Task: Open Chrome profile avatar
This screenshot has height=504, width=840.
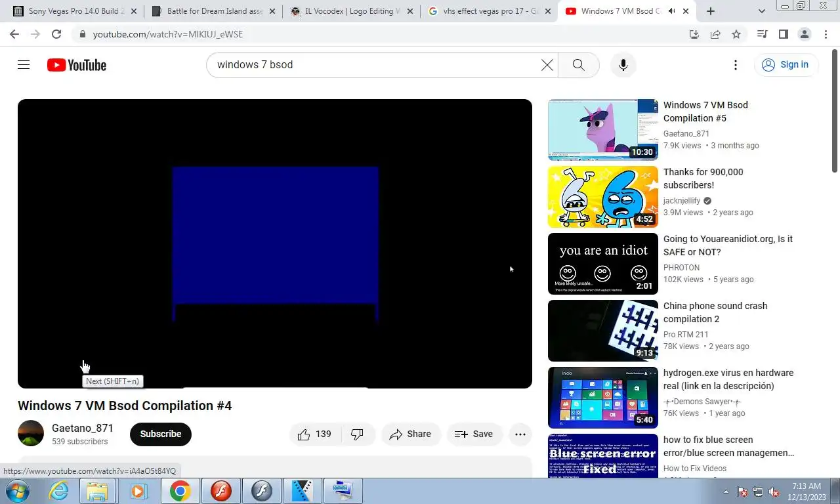Action: (x=804, y=34)
